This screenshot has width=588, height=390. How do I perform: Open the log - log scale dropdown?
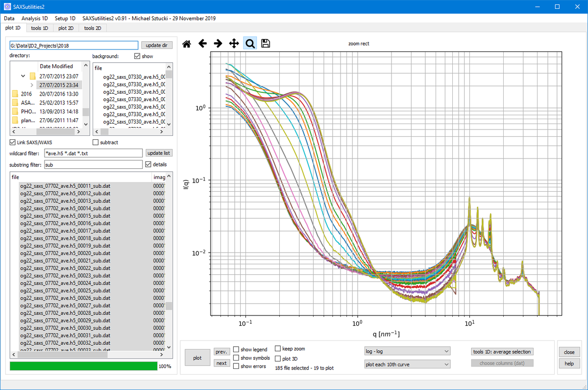(x=407, y=351)
